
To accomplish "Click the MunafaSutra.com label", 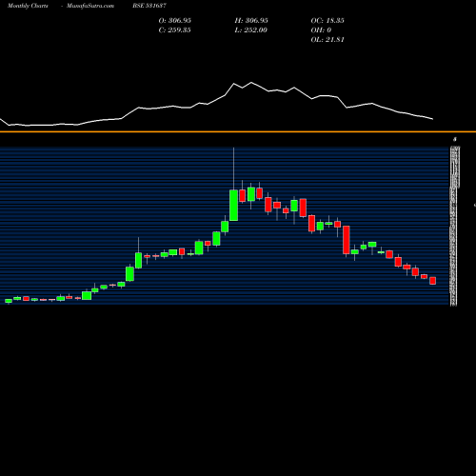I will [x=90, y=6].
